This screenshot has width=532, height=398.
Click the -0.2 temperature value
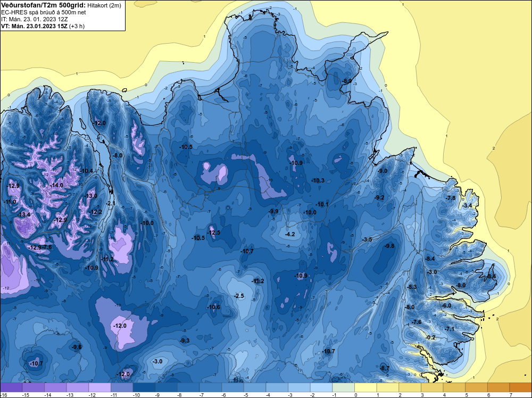click(x=430, y=337)
